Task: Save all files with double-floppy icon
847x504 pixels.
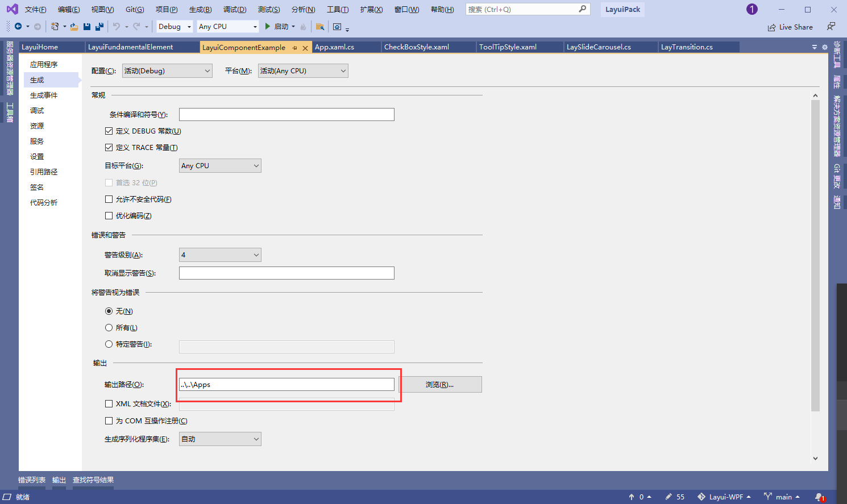Action: pyautogui.click(x=99, y=27)
